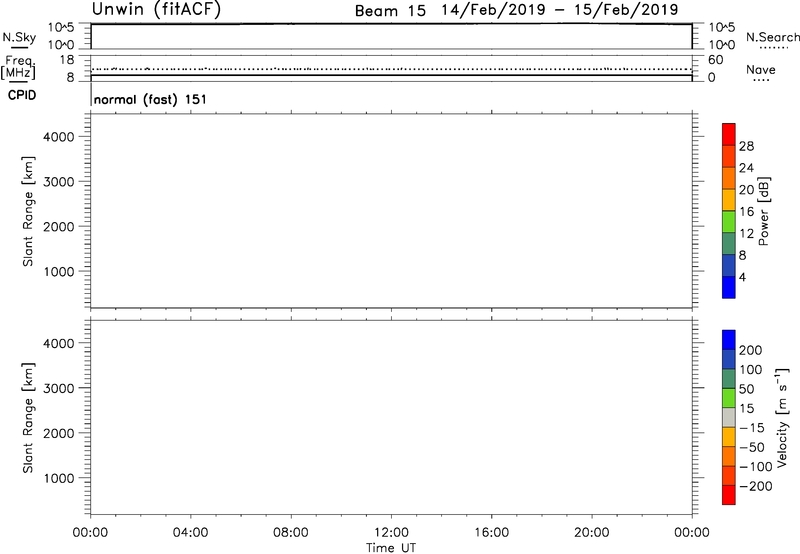
Task: Select the green swatch between 15 and 50 m/s
Action: [729, 398]
